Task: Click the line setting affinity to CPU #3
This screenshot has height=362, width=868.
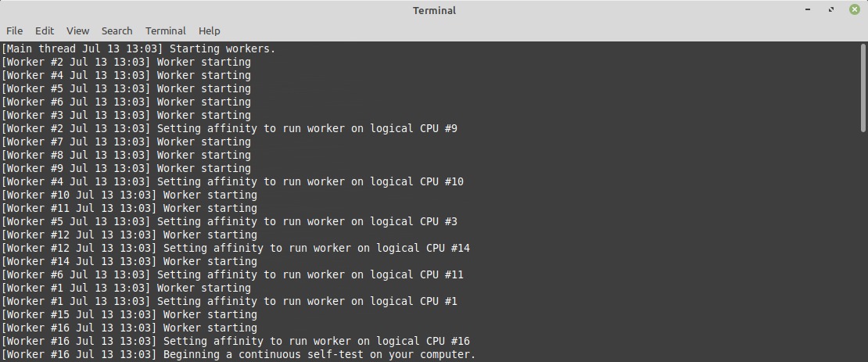Action: [x=228, y=221]
